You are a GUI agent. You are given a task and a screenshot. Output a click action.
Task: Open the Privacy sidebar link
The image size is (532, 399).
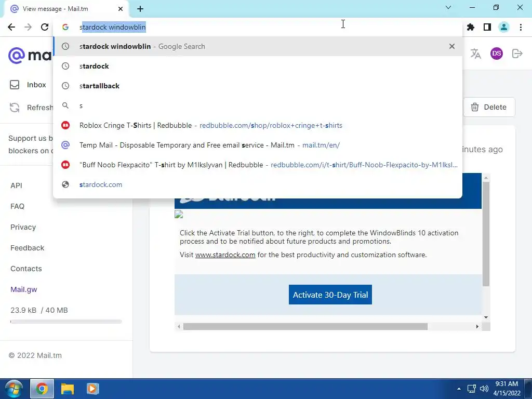[23, 227]
